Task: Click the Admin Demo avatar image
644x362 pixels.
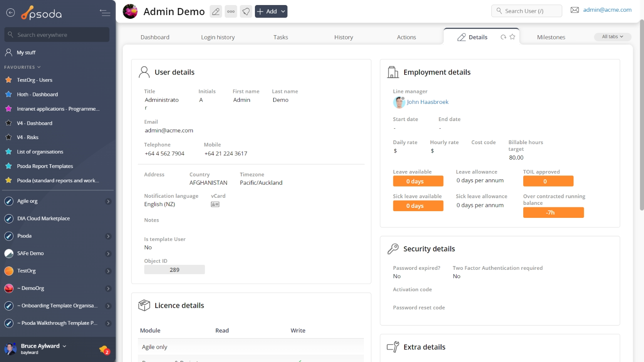Action: pos(130,11)
